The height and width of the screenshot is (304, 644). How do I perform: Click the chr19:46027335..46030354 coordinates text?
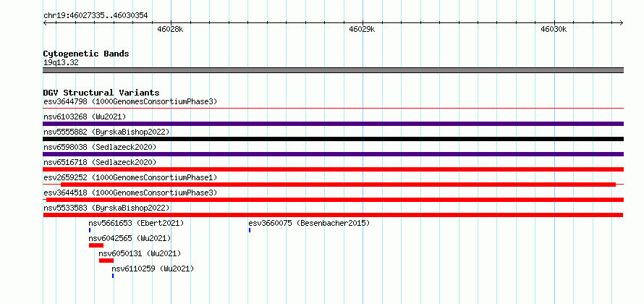(96, 16)
